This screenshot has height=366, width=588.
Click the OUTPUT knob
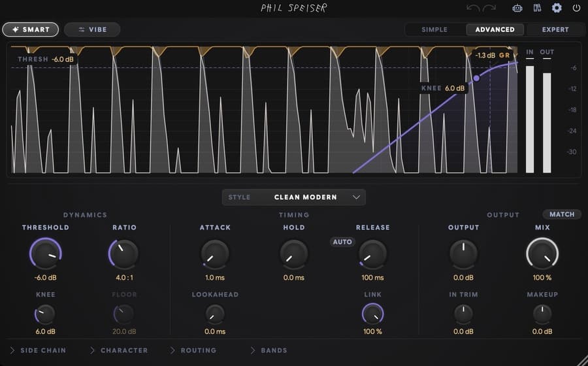coord(463,254)
